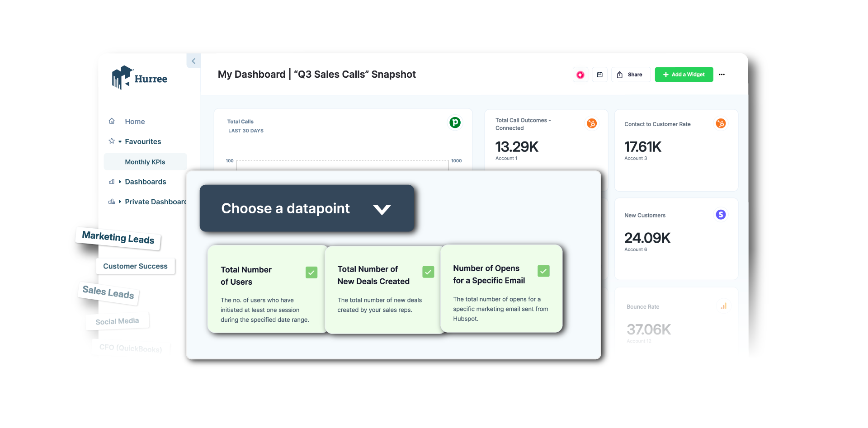This screenshot has height=428, width=868.
Task: Open the three-dot more options menu
Action: tap(722, 75)
